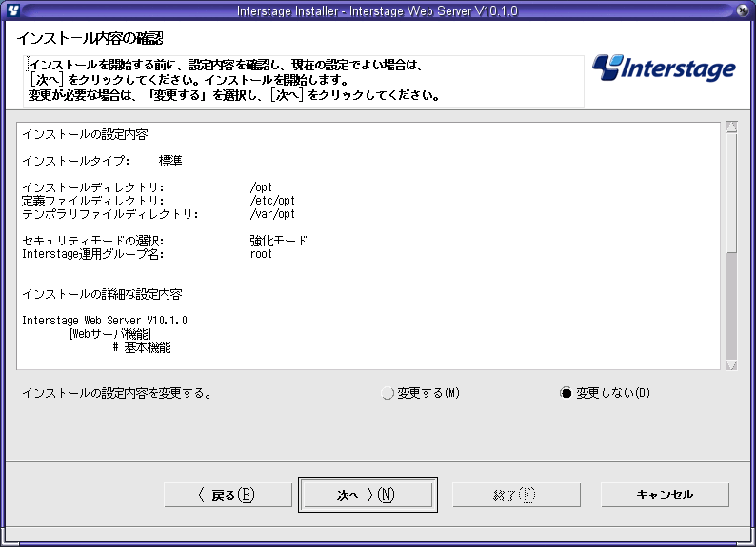Click the インストールタイプ: label
Image resolution: width=756 pixels, height=547 pixels.
point(76,161)
